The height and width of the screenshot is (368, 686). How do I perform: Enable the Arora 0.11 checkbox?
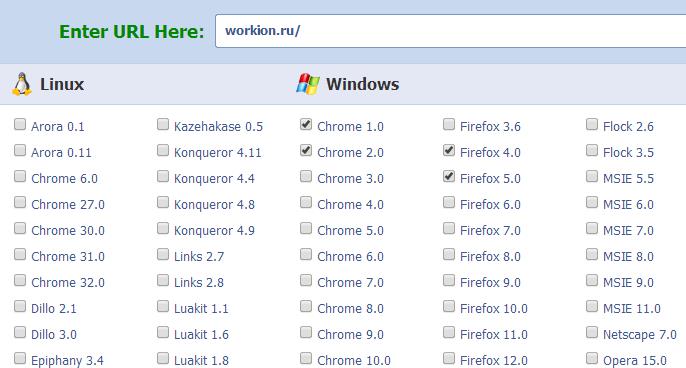tap(20, 151)
